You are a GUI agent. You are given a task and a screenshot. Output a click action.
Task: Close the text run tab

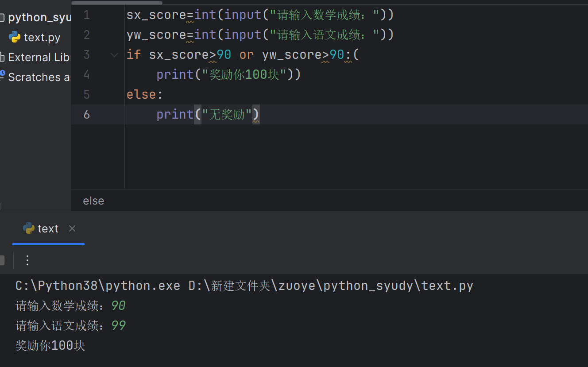(72, 228)
